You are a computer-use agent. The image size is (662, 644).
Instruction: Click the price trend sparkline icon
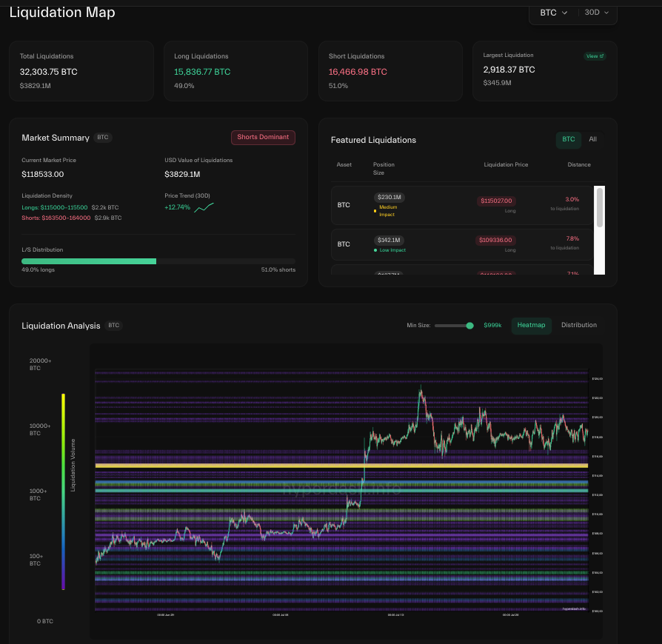[x=204, y=207]
